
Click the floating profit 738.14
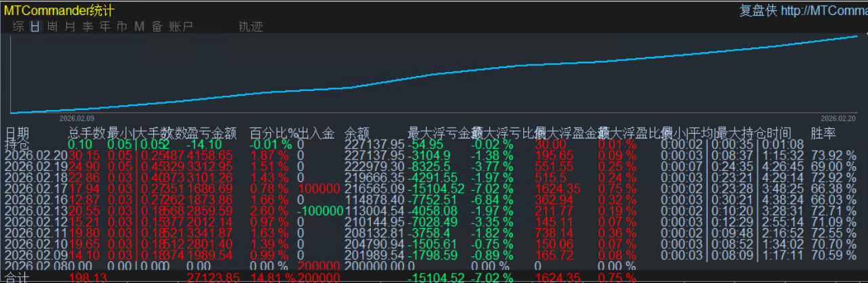[x=552, y=233]
